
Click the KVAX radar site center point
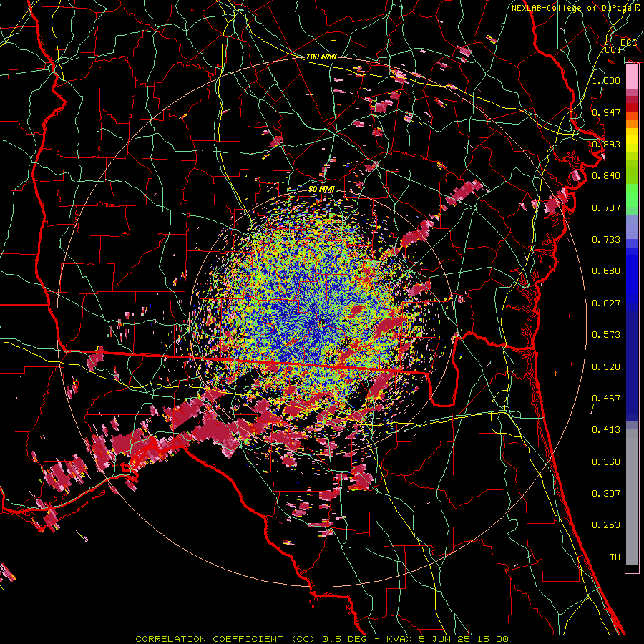coord(323,323)
